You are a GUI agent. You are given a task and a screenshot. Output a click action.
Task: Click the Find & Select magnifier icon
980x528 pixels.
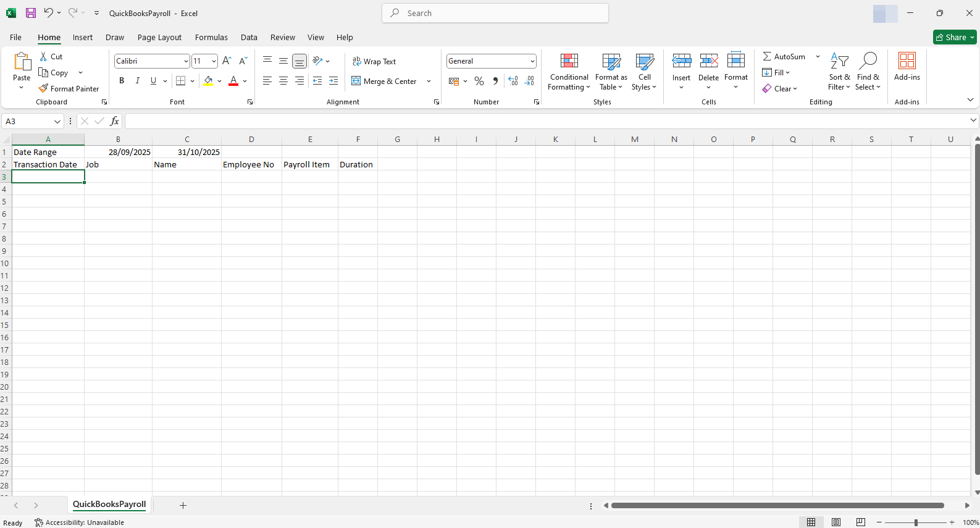coord(868,61)
